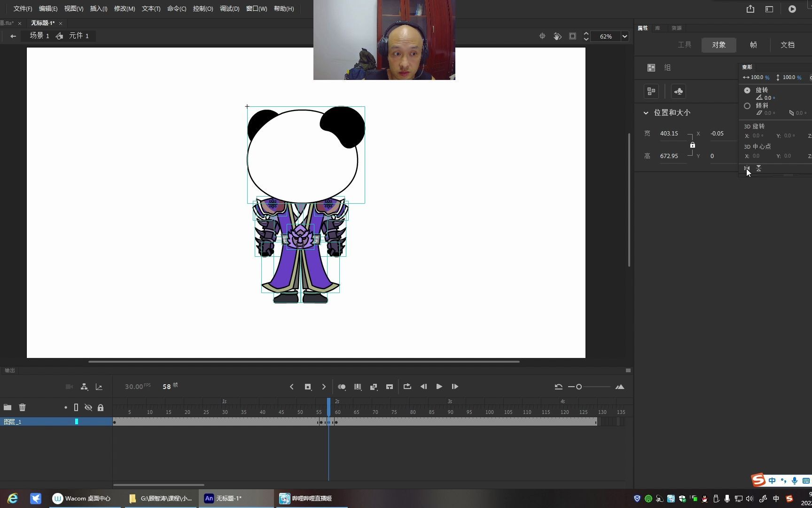
Task: Open the workspace switcher icon
Action: coord(769,9)
